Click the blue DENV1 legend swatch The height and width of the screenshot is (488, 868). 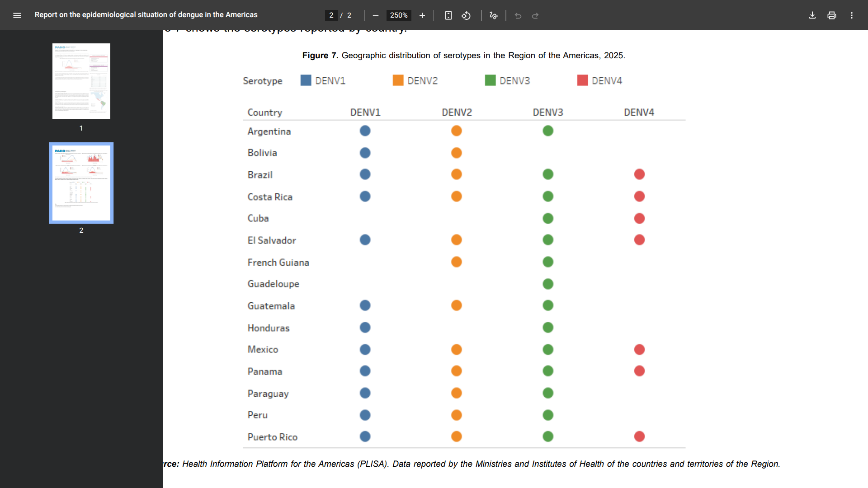[x=306, y=80]
